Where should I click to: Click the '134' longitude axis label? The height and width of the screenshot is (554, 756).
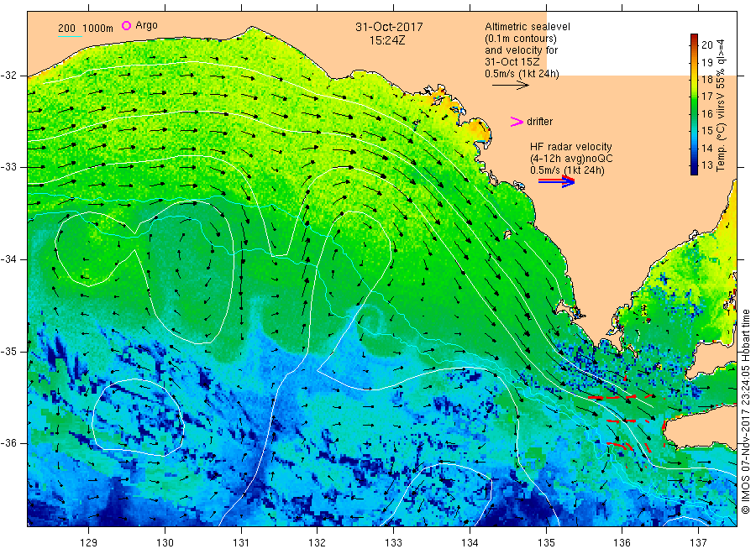click(470, 543)
